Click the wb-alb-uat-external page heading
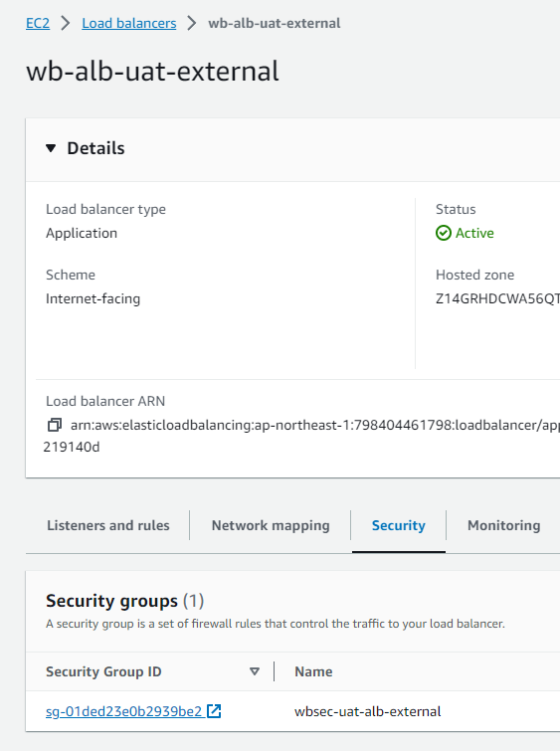The height and width of the screenshot is (751, 560). click(x=152, y=72)
